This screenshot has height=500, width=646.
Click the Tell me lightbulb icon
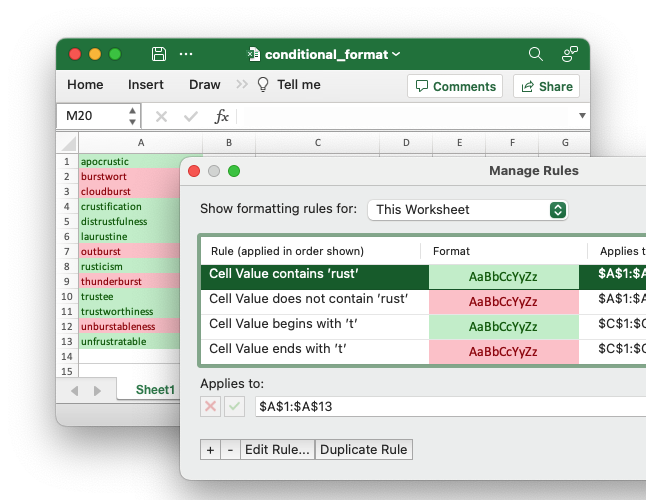(x=264, y=85)
